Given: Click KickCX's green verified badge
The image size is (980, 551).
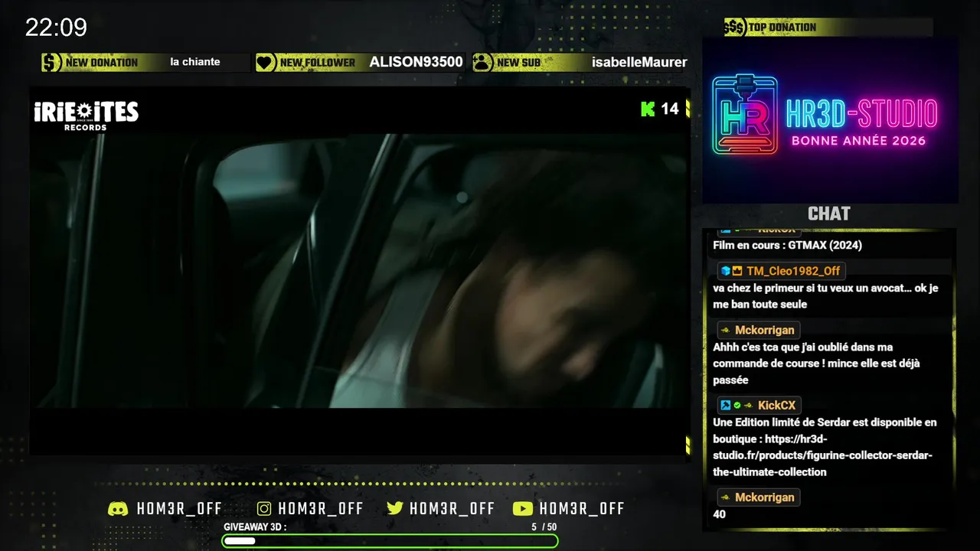Looking at the screenshot, I should (737, 406).
